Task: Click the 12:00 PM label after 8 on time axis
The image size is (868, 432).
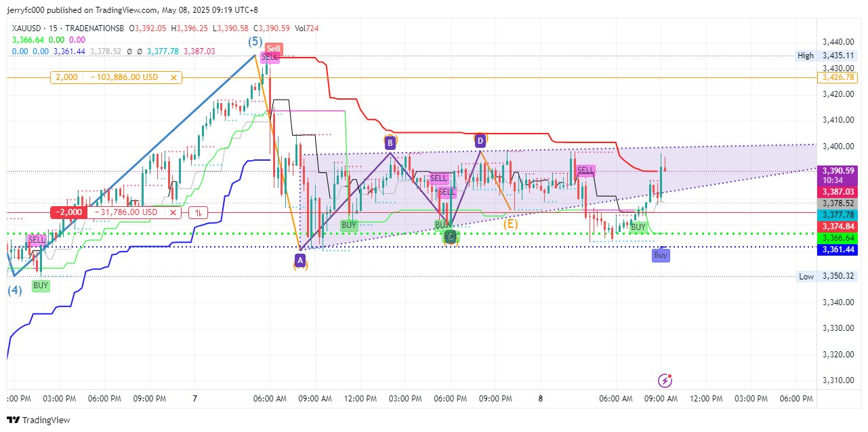Action: point(707,399)
